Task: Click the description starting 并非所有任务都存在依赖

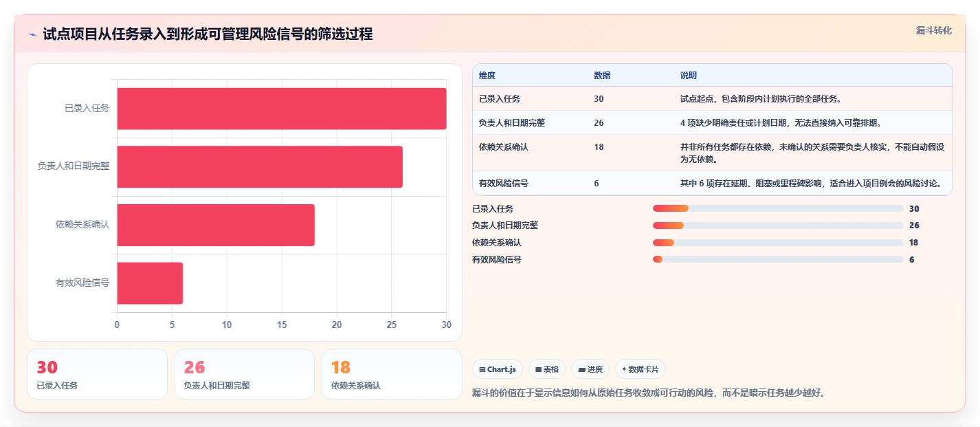Action: click(x=812, y=153)
